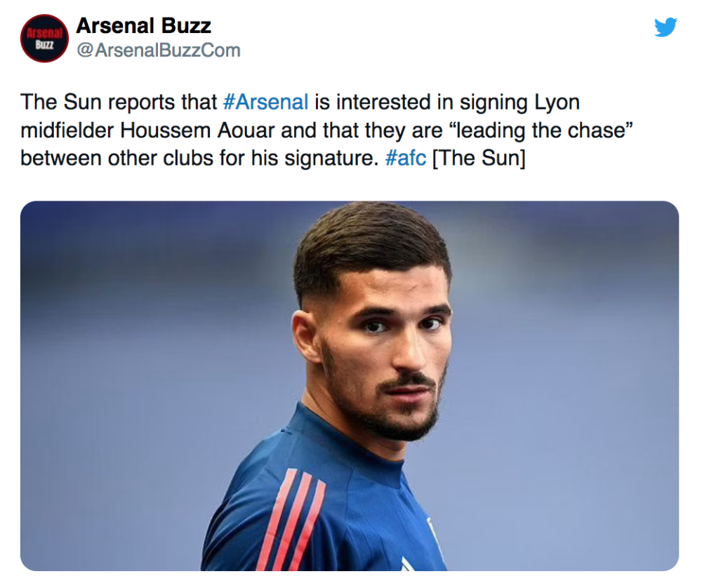702x588 pixels.
Task: Click the blurred blue photo background
Action: 140,351
